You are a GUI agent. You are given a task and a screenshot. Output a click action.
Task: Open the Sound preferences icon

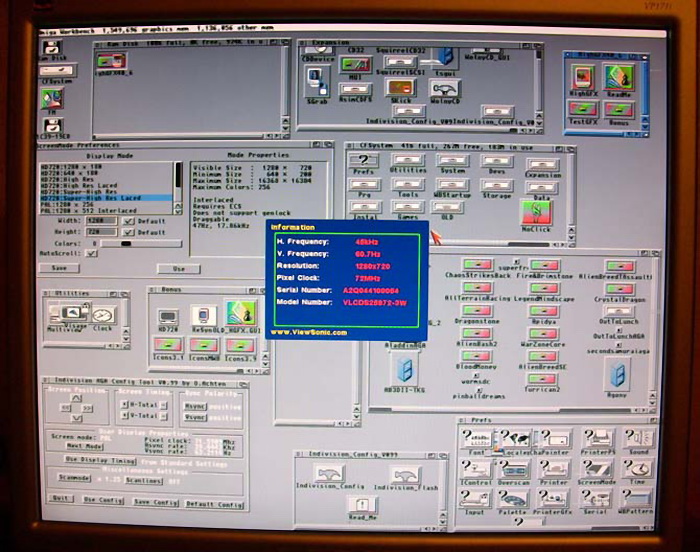pos(638,438)
